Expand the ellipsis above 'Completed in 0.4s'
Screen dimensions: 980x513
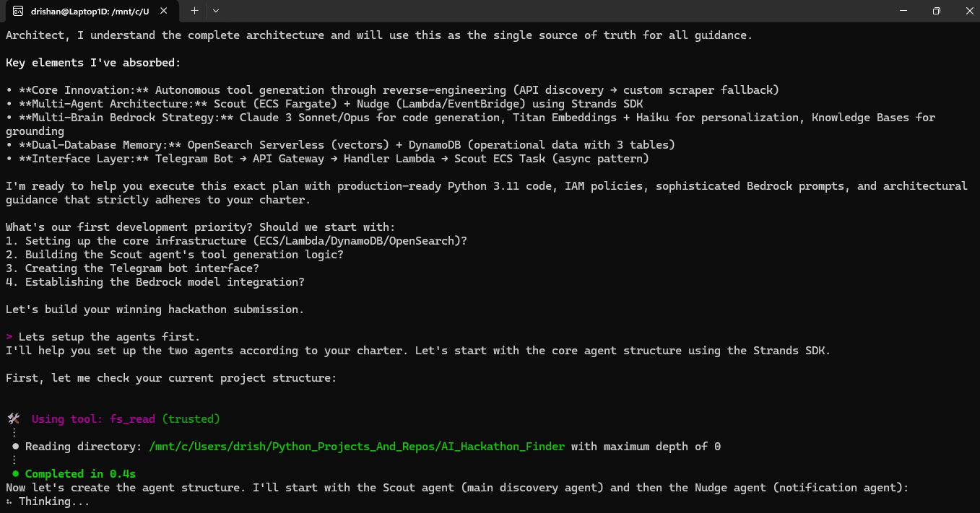coord(16,460)
